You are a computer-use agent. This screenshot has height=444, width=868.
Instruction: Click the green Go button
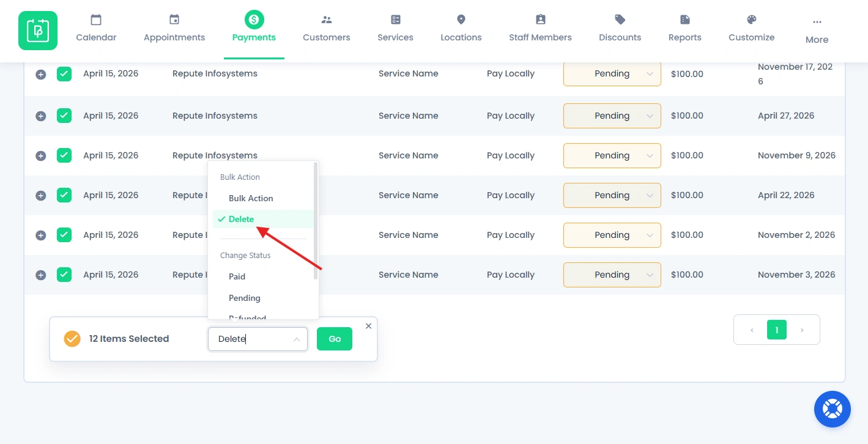(335, 339)
